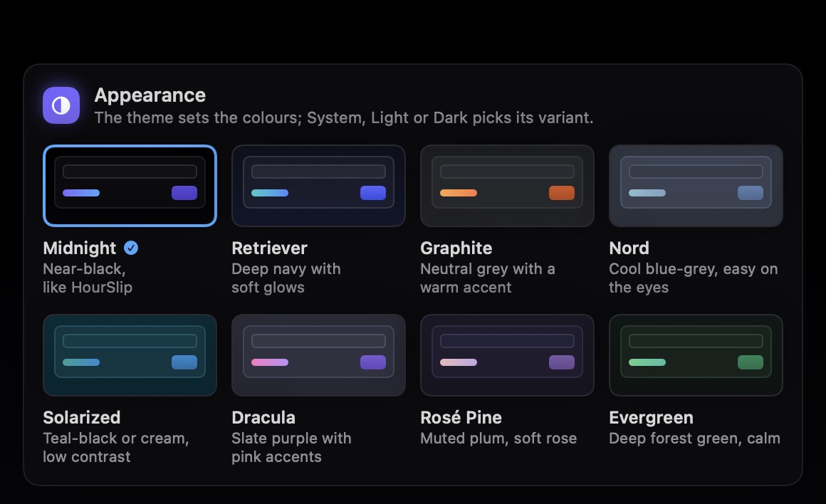Click the Nord theme name label
Screen dimensions: 826x504
(x=629, y=248)
